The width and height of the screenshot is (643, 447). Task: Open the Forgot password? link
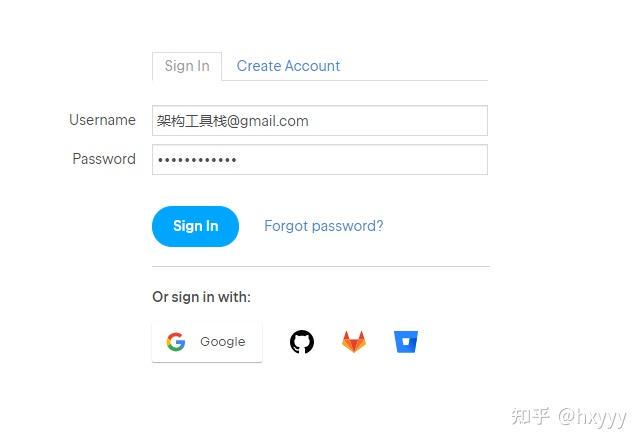[x=324, y=226]
